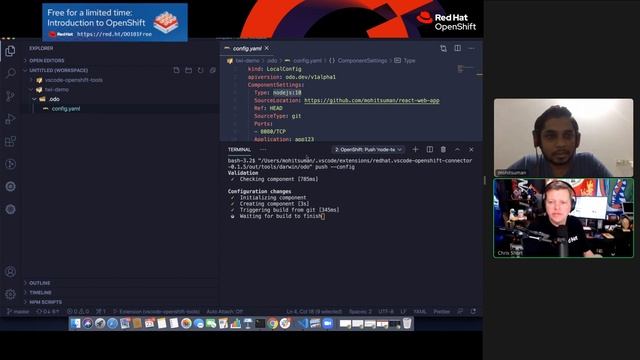Open the panel overflow menu next to Terminal

[263, 149]
